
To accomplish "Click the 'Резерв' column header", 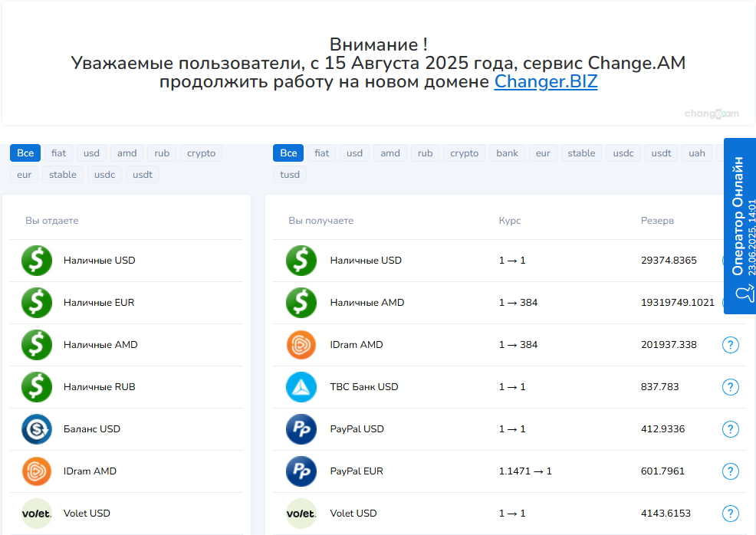I will click(x=657, y=221).
